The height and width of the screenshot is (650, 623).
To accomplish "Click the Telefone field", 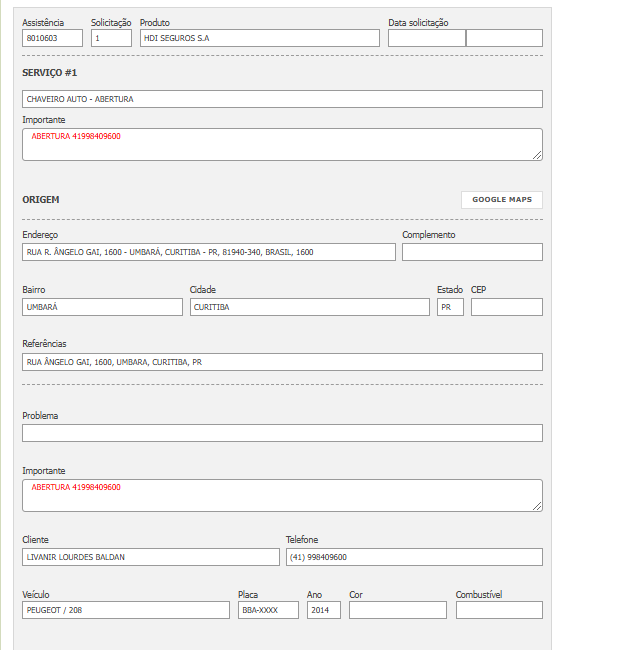I will [414, 557].
